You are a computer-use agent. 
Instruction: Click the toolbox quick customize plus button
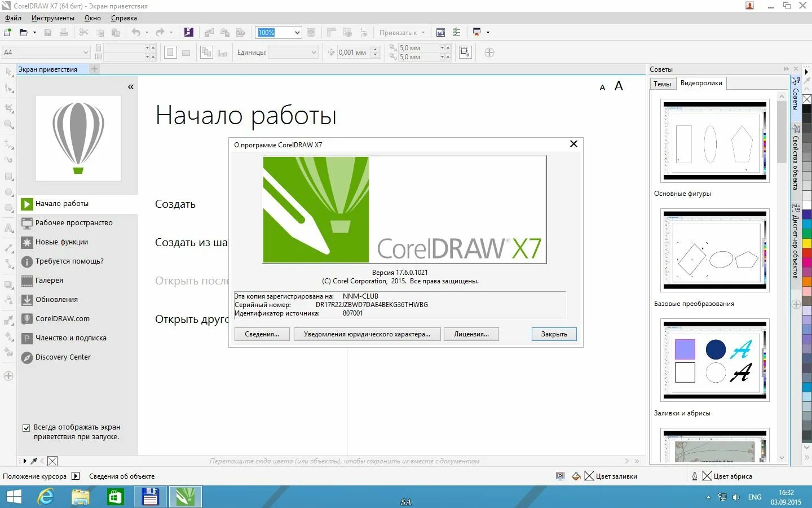coord(8,376)
